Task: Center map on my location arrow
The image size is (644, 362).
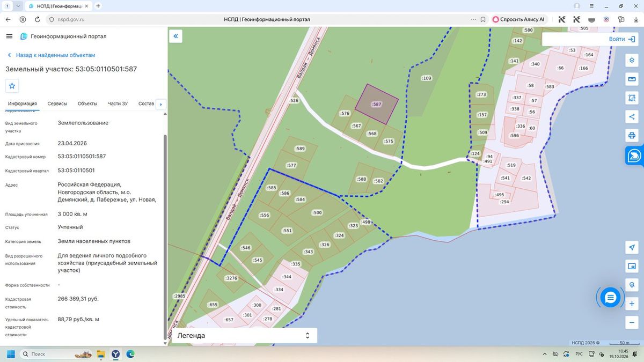Action: pos(632,247)
